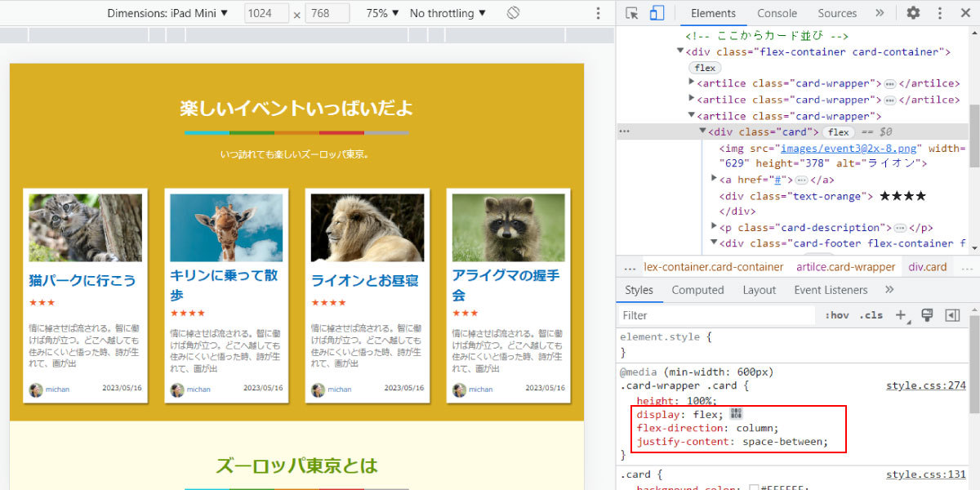980x490 pixels.
Task: Click the flexbox editor icon beside display flex
Action: click(736, 414)
